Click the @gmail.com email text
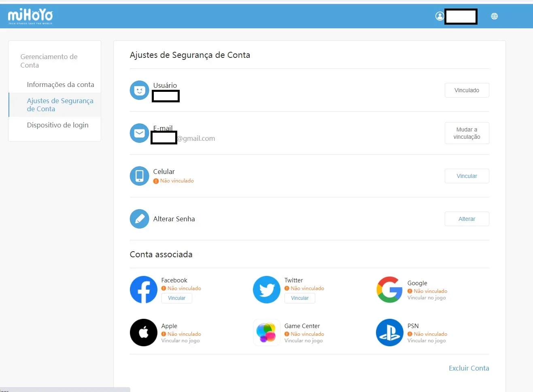Screen dimensions: 533x392 click(x=196, y=138)
